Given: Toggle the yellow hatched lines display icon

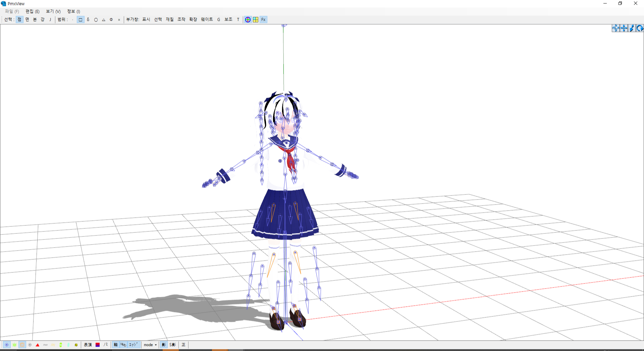Looking at the screenshot, I should [x=53, y=345].
